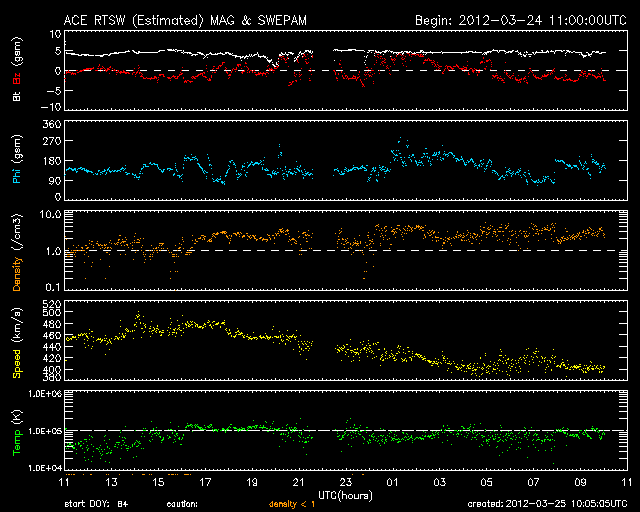
Task: Click the '270' tick on Phi axis
Action: [52, 141]
